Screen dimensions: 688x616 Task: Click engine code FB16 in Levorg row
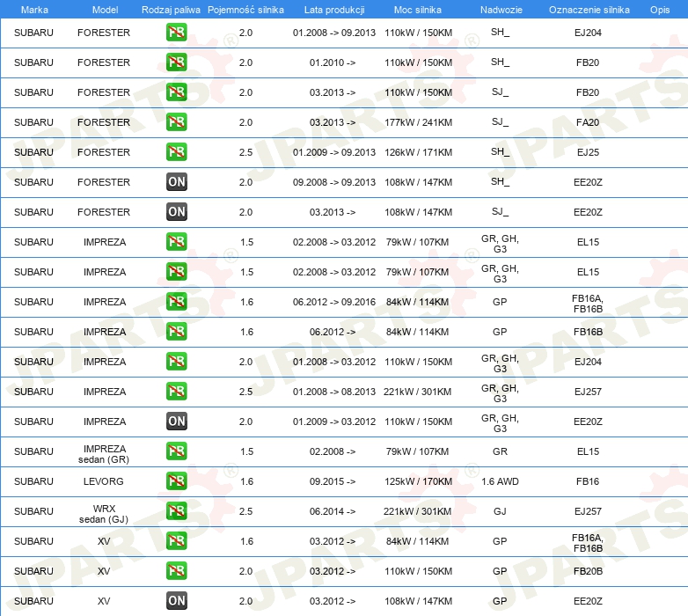(588, 481)
